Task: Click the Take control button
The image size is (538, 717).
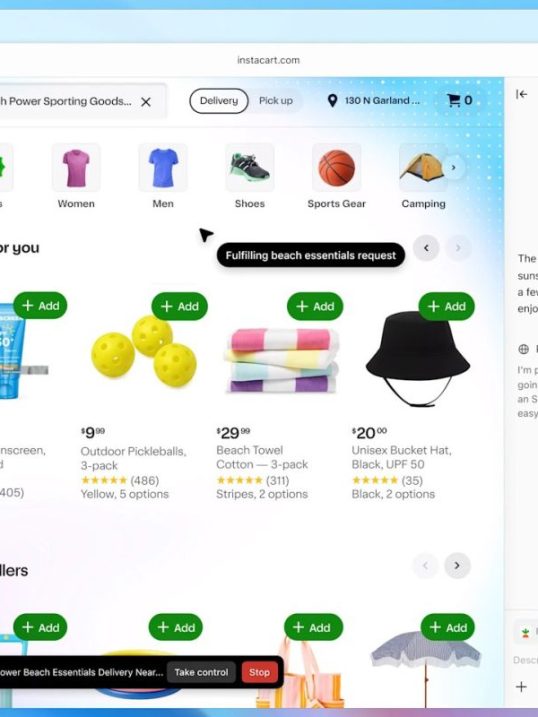Action: (x=201, y=672)
